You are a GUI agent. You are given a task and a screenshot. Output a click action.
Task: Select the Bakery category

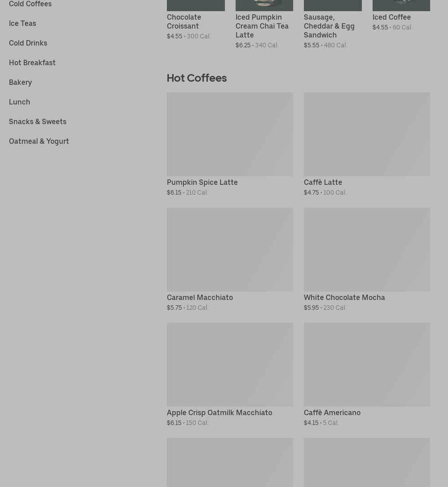21,82
